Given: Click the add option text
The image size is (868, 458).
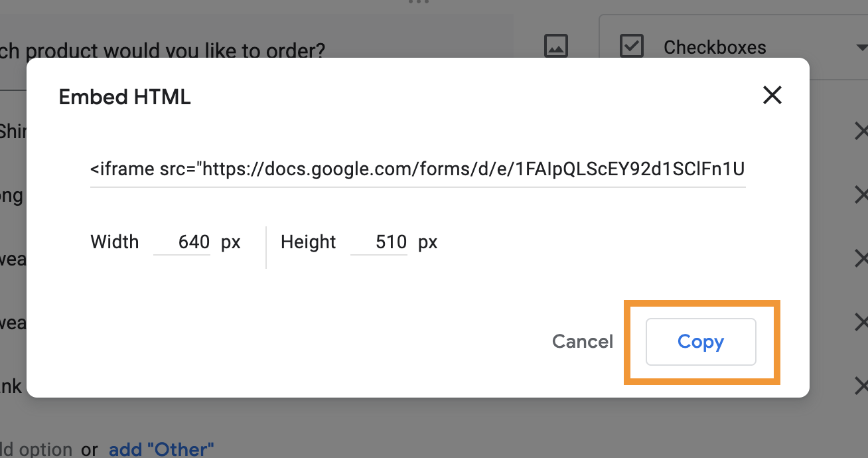Looking at the screenshot, I should [36, 449].
